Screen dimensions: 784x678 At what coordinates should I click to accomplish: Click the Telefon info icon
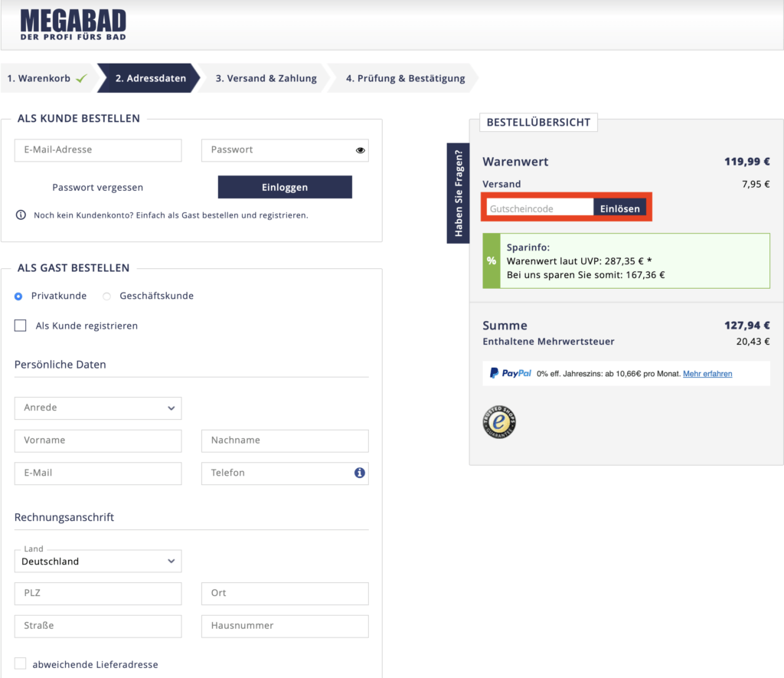(x=360, y=473)
